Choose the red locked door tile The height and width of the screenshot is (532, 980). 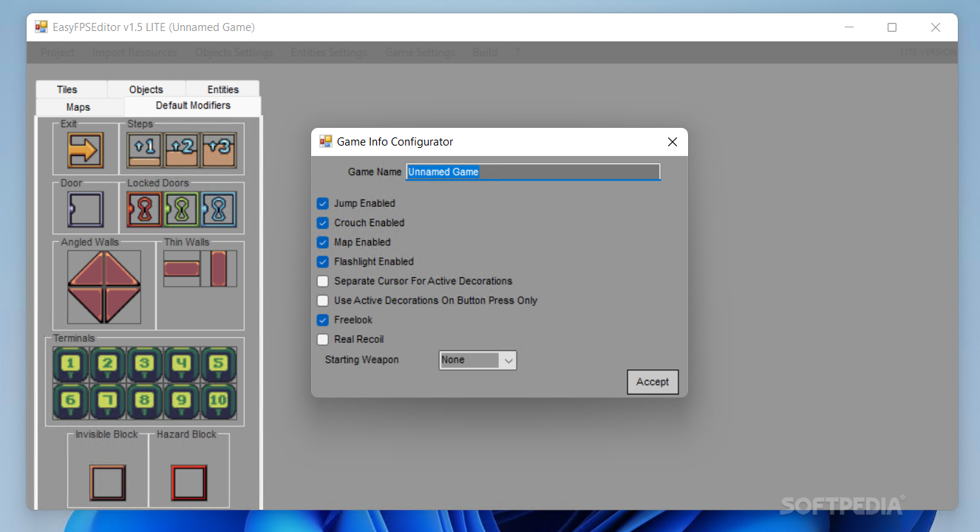click(x=145, y=210)
